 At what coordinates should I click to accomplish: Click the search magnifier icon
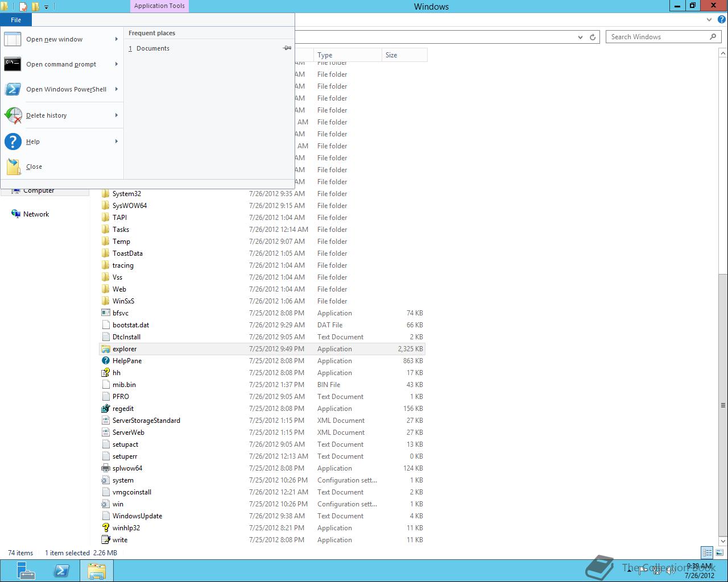[x=713, y=37]
